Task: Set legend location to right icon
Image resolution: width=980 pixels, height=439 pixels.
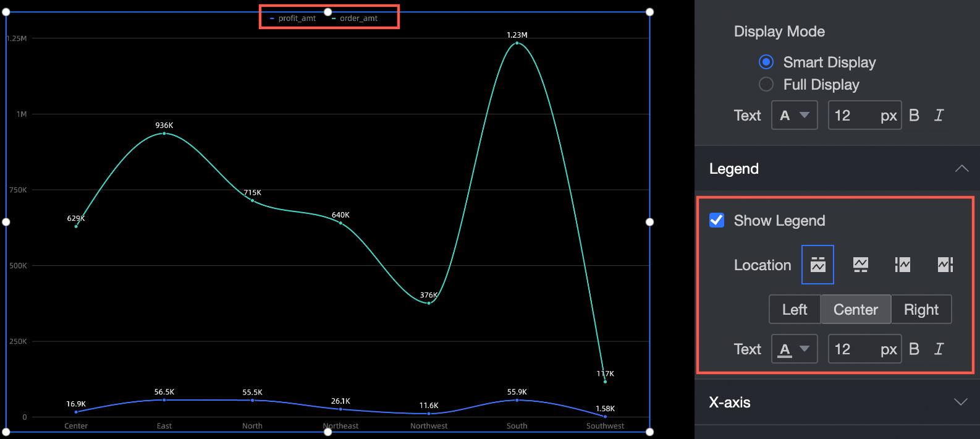Action: 945,265
